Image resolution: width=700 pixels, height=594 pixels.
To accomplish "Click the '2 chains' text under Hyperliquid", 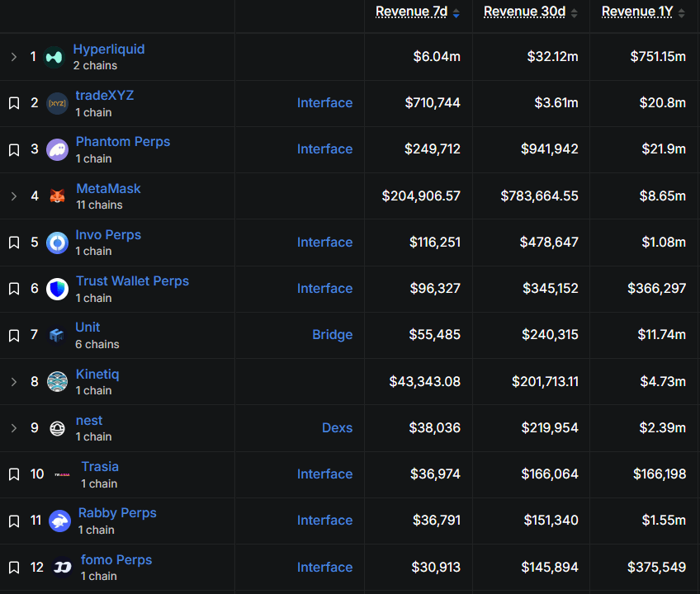I will pos(95,66).
